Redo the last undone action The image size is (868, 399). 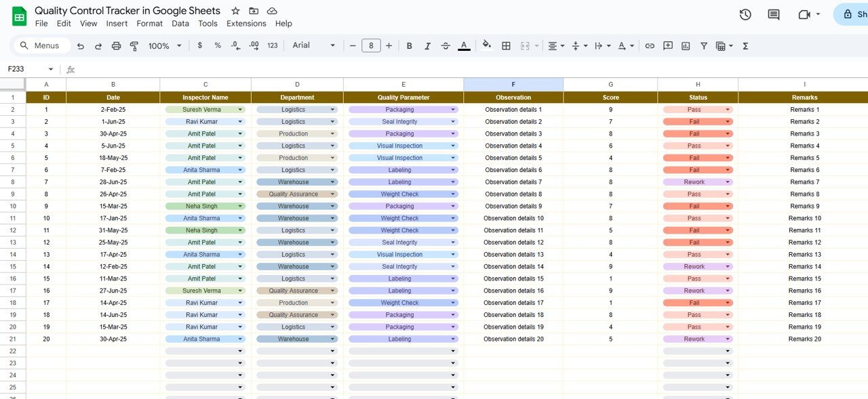tap(98, 45)
